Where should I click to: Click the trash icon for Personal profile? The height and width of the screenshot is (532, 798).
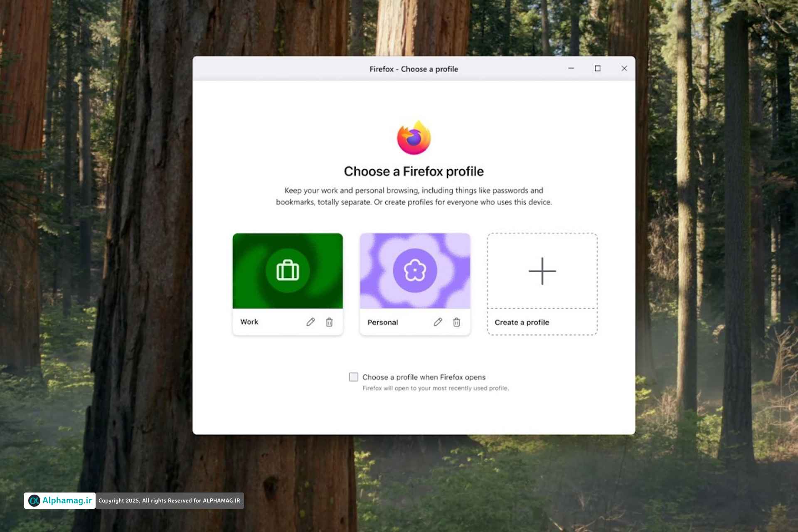456,322
